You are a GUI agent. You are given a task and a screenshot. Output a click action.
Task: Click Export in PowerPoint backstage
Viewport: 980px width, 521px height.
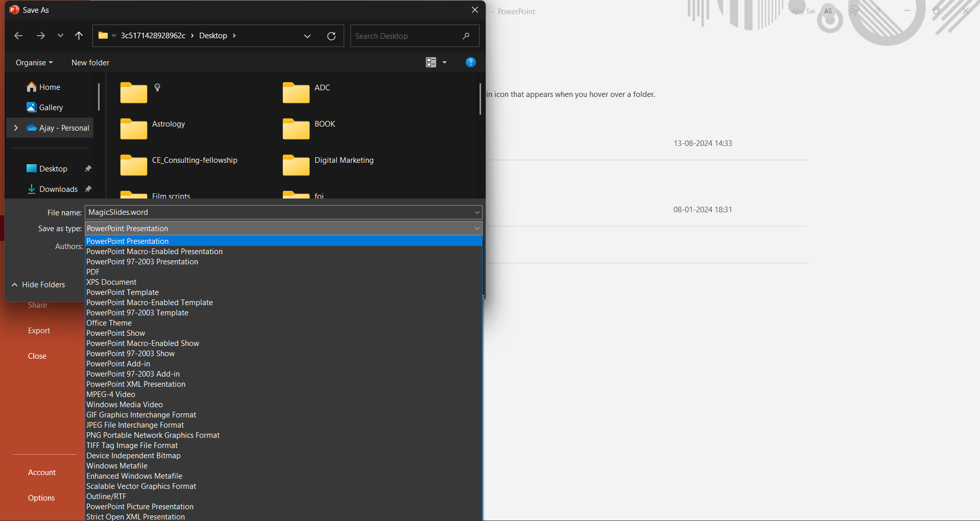pyautogui.click(x=39, y=331)
